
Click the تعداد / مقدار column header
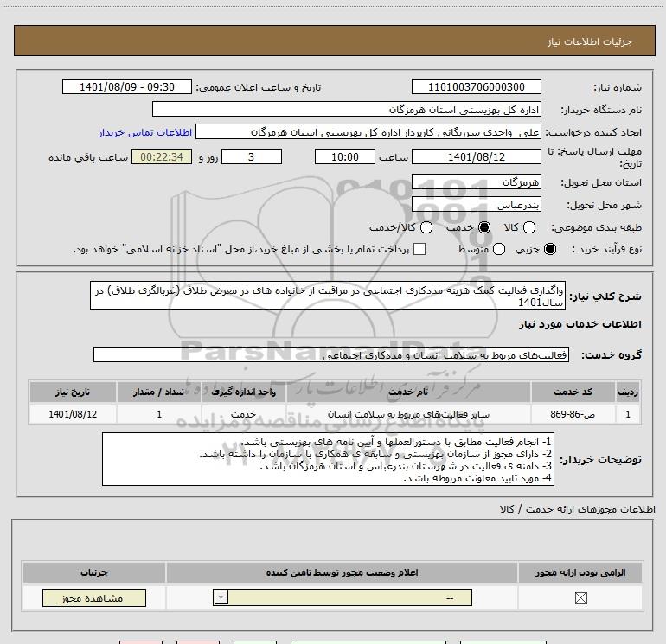click(159, 392)
